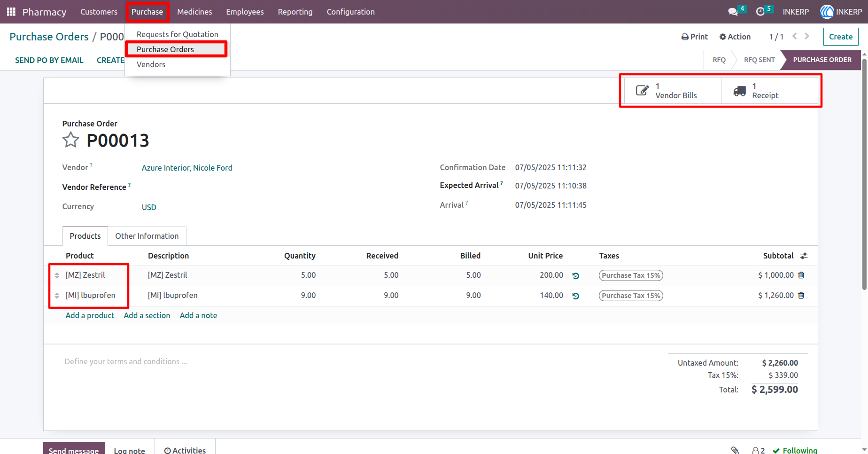This screenshot has width=868, height=454.
Task: Click the Ibuprofen row drag handle
Action: (x=57, y=296)
